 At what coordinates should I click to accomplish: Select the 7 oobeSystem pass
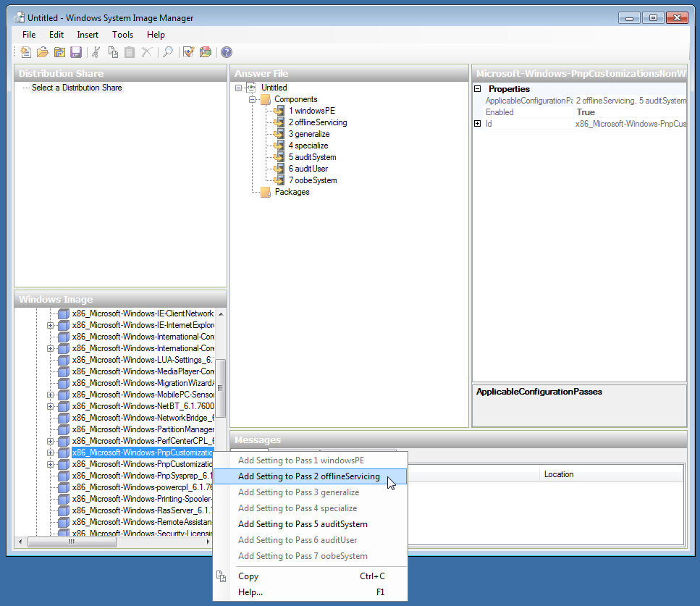click(313, 180)
